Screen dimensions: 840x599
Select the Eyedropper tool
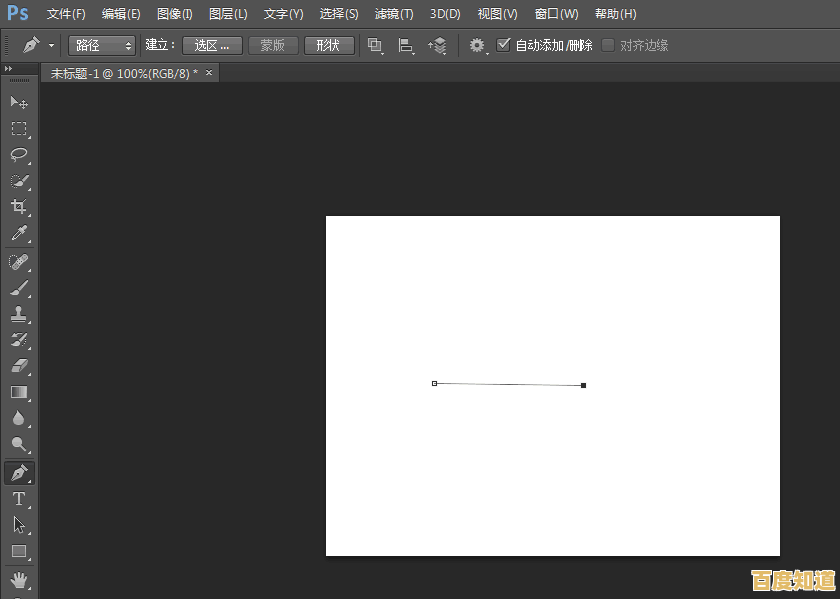(x=19, y=233)
